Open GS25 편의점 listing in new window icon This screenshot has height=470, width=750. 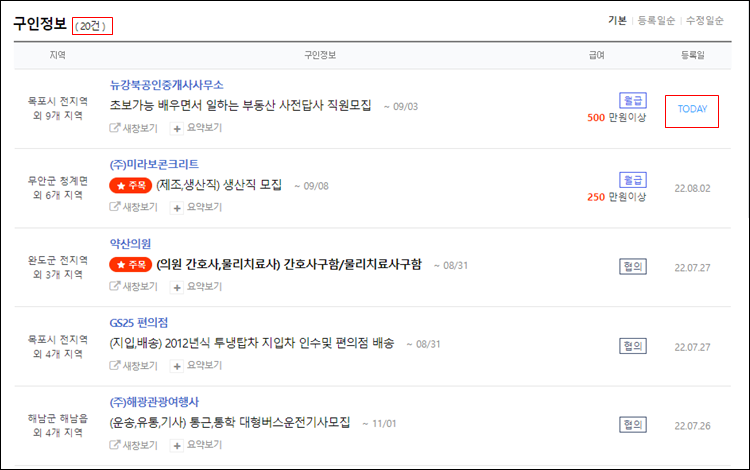point(114,366)
